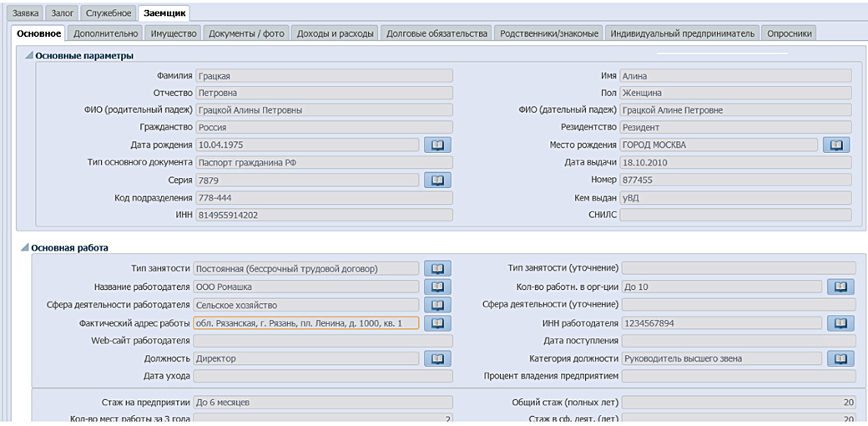Open lookup for Название работодателя field
This screenshot has width=868, height=426.
pyautogui.click(x=437, y=287)
